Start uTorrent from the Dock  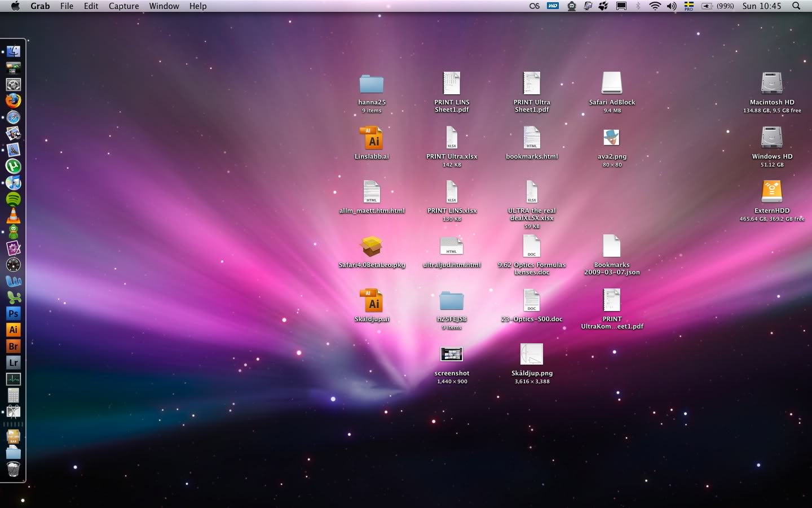pos(14,166)
